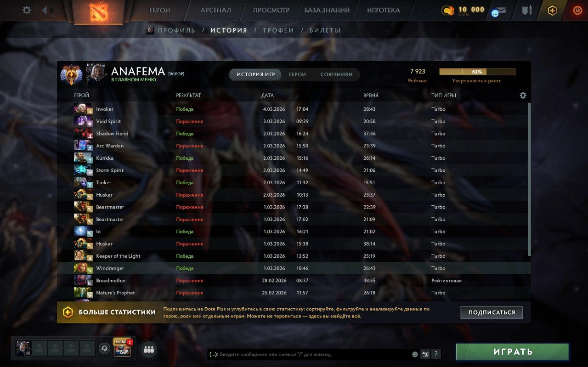Open emoticon picker in chat bar

point(415,354)
